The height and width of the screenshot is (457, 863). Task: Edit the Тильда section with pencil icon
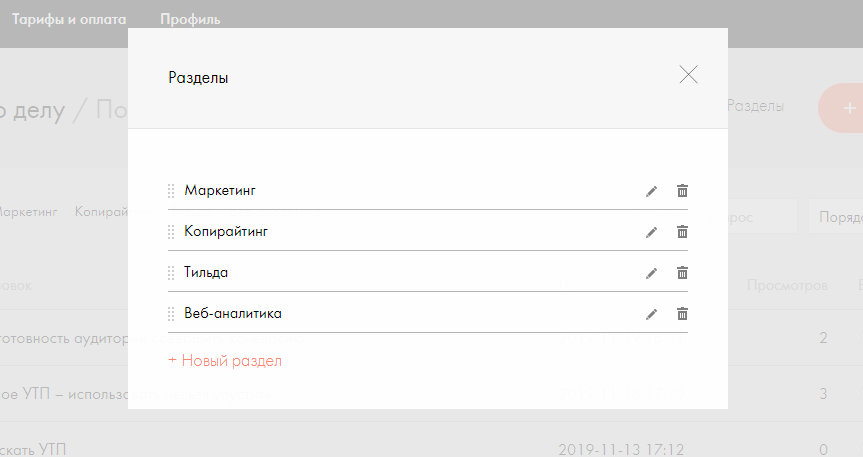click(651, 273)
